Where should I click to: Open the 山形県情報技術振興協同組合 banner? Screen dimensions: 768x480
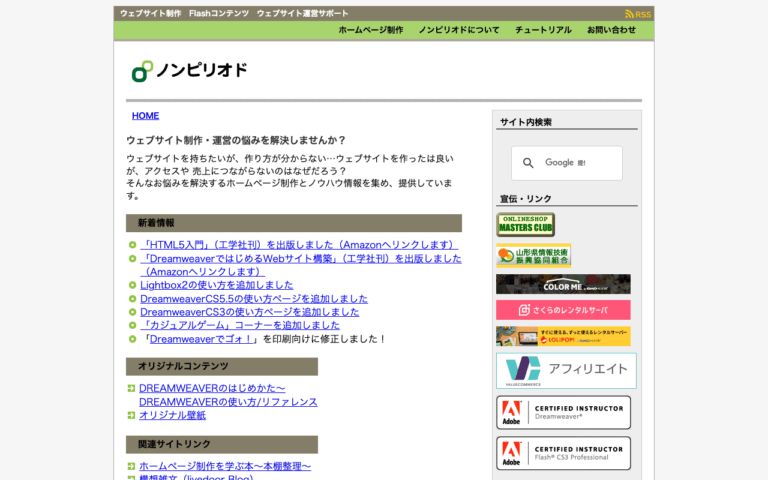533,255
